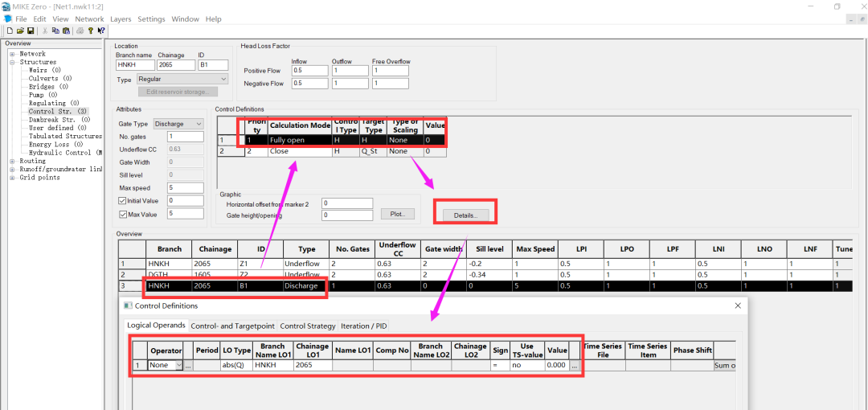This screenshot has width=868, height=410.
Task: Select Energy Loss (0) in the tree
Action: [55, 145]
